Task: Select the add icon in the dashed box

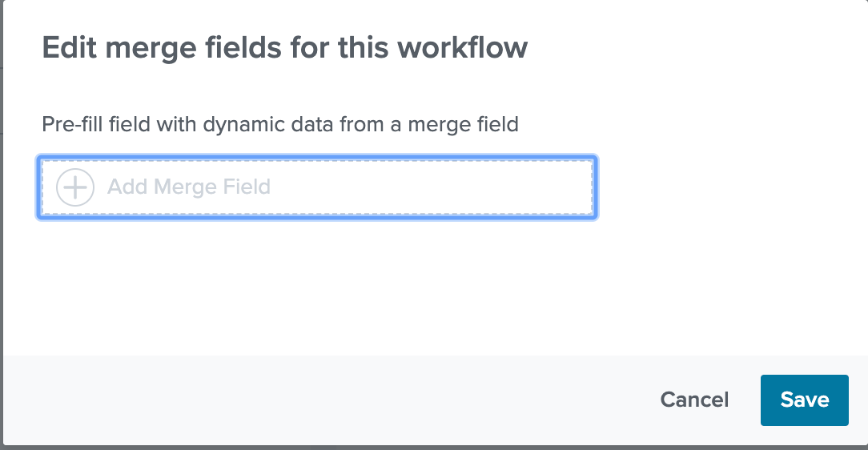Action: click(x=75, y=187)
